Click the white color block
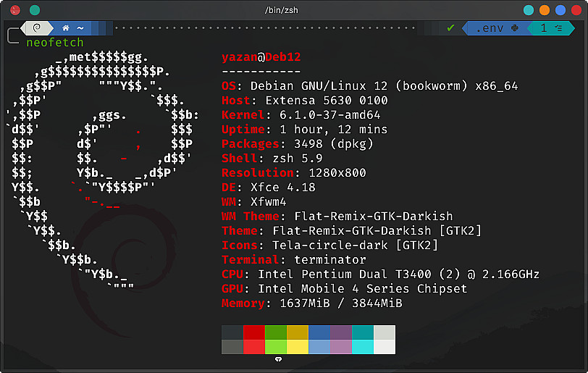The image size is (588, 373). (x=385, y=347)
